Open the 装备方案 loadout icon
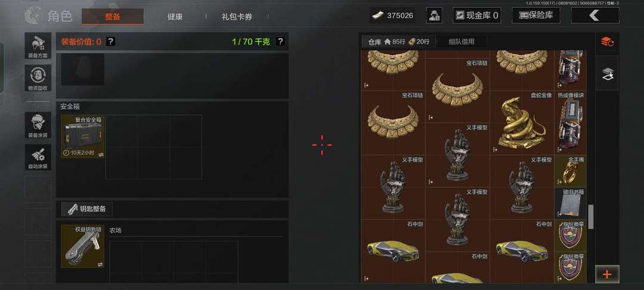This screenshot has height=290, width=644. pyautogui.click(x=38, y=46)
